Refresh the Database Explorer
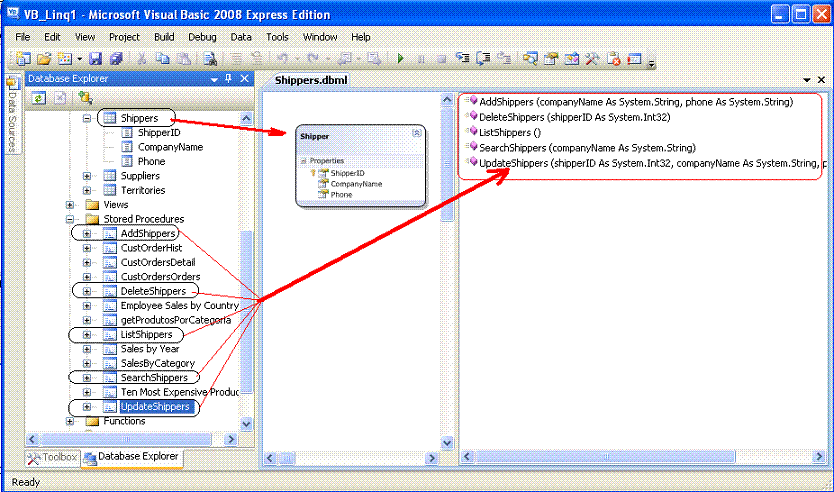Image resolution: width=834 pixels, height=492 pixels. pos(38,98)
